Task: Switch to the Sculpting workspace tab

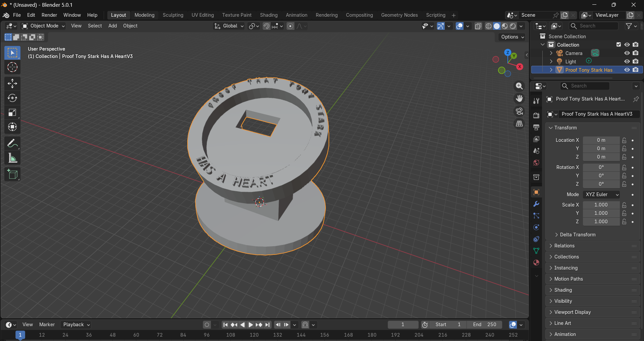Action: (x=173, y=15)
